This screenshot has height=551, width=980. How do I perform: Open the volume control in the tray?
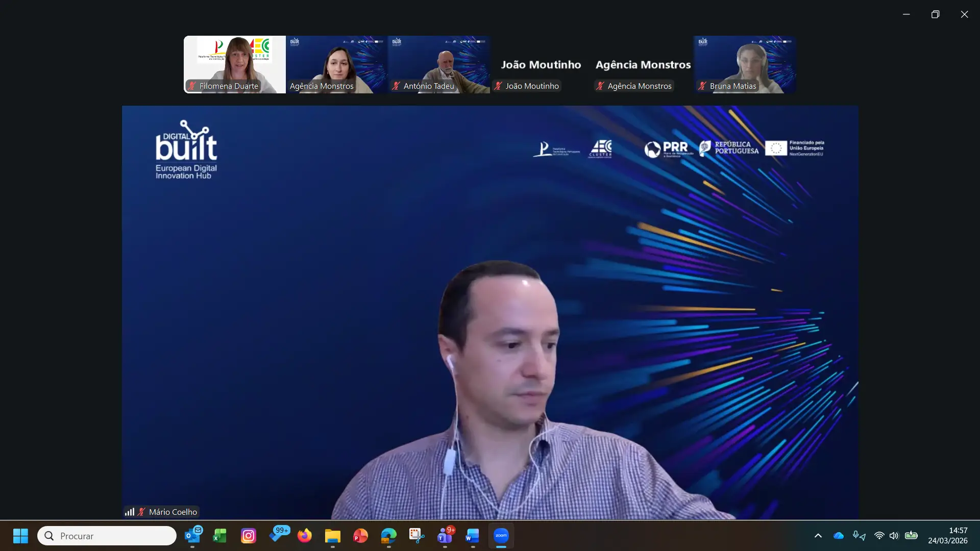click(894, 536)
